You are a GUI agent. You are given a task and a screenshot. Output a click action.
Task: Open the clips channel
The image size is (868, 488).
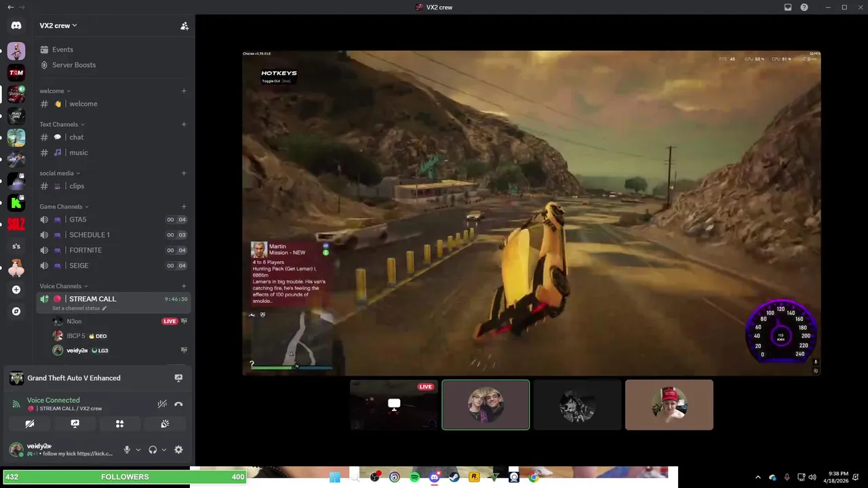tap(113, 186)
